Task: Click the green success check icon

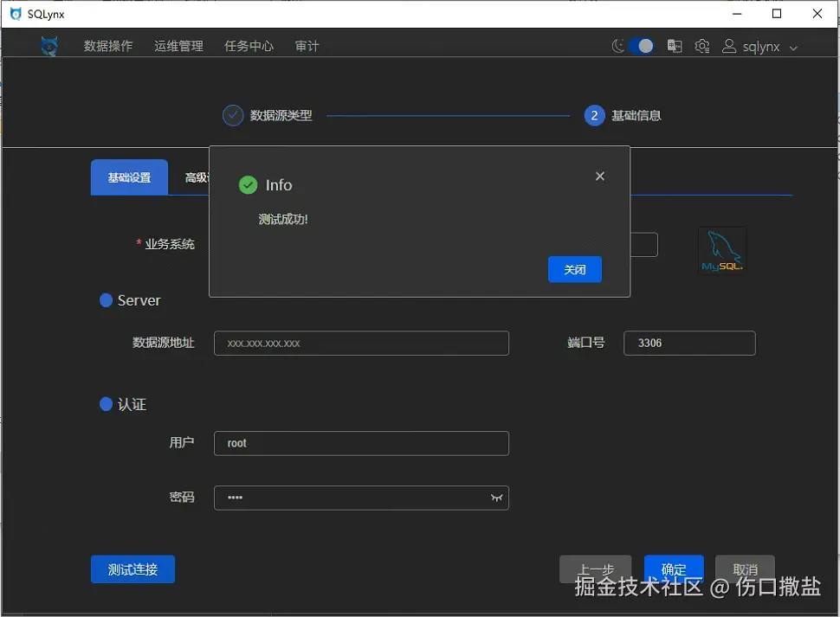Action: [x=248, y=185]
